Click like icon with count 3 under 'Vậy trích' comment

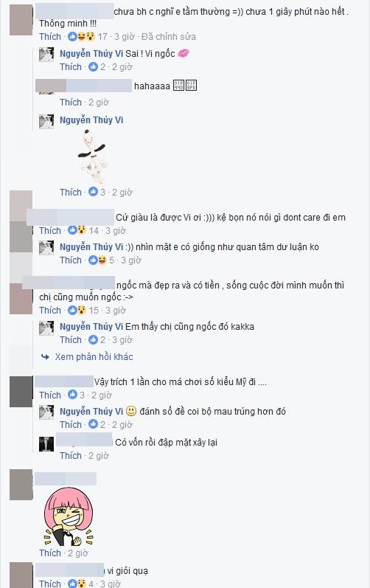tap(72, 395)
